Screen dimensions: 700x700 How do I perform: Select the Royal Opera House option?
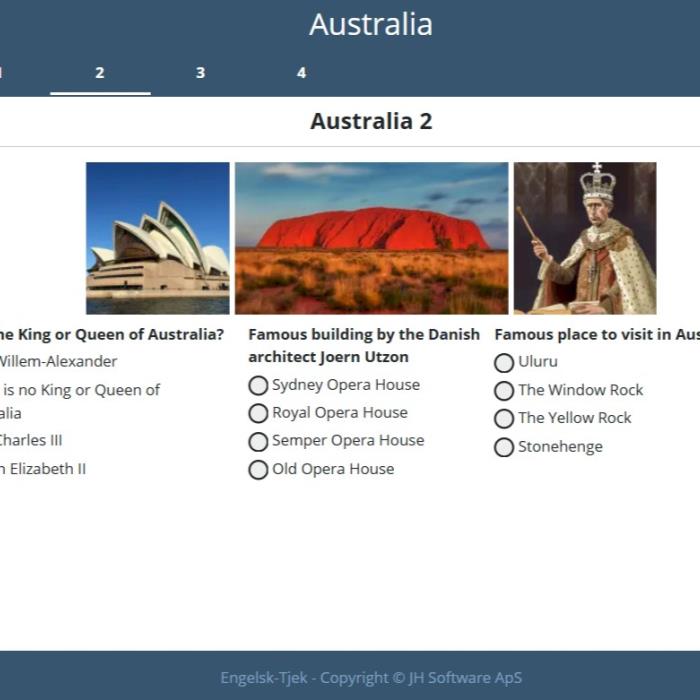258,414
